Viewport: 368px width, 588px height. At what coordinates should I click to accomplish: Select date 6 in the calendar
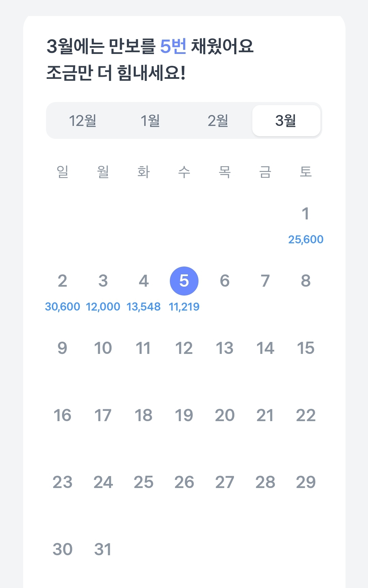225,281
